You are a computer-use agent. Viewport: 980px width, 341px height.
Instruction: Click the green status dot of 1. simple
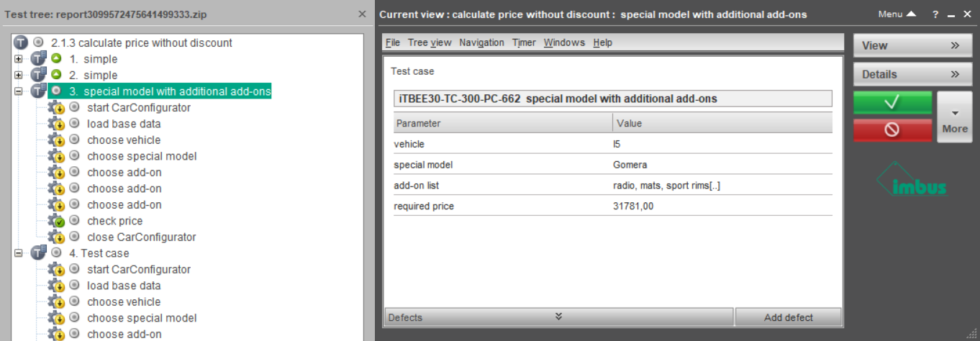tap(56, 58)
